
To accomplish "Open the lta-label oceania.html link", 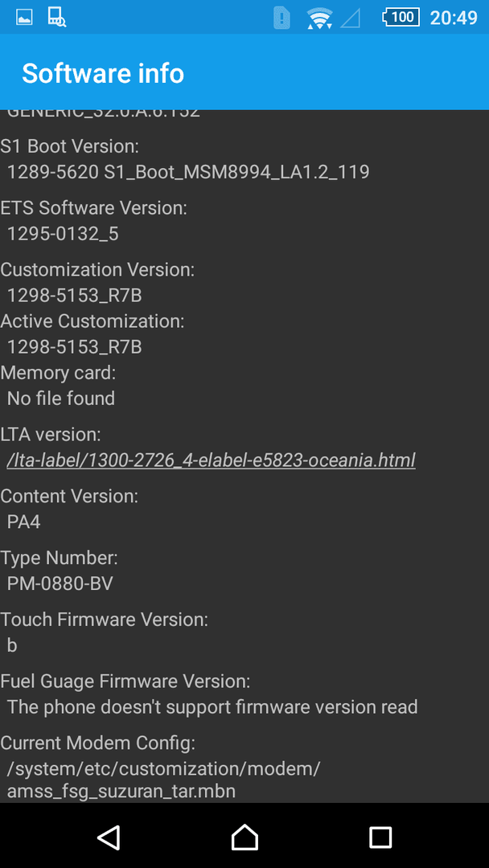I will coord(211,460).
